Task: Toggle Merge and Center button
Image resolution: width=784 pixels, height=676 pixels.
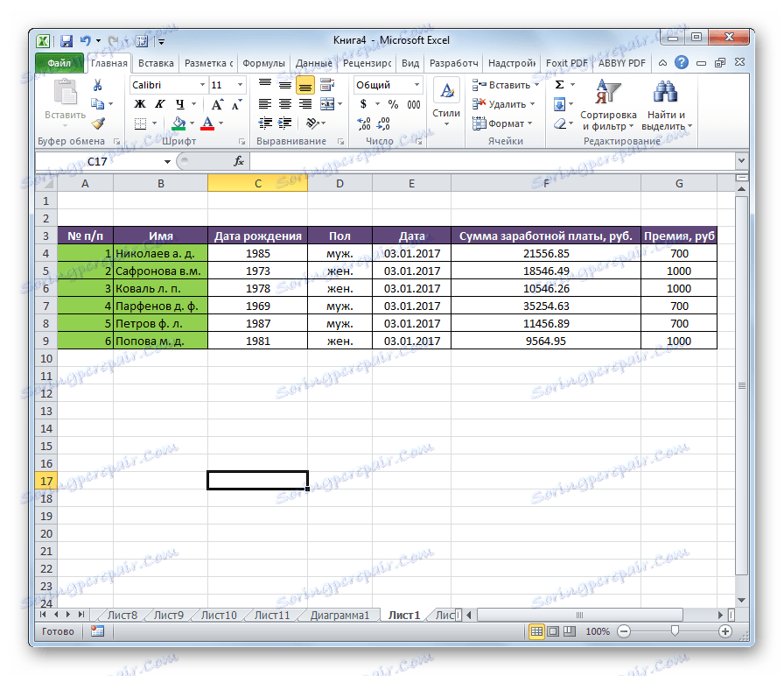Action: (327, 104)
